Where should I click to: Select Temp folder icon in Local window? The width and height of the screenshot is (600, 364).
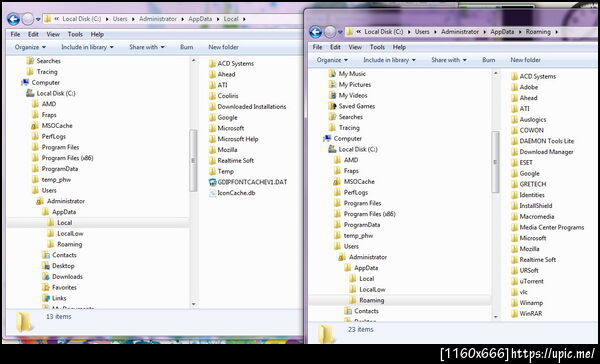213,171
